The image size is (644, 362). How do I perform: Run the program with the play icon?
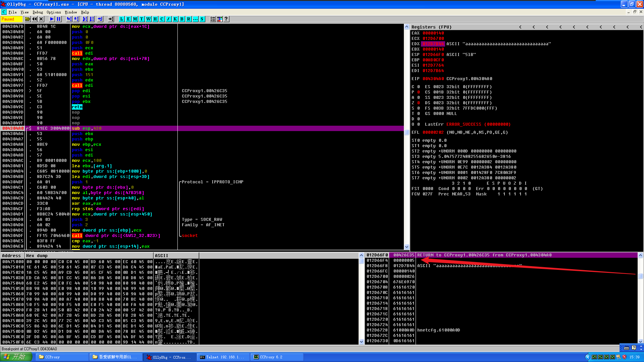[x=52, y=19]
